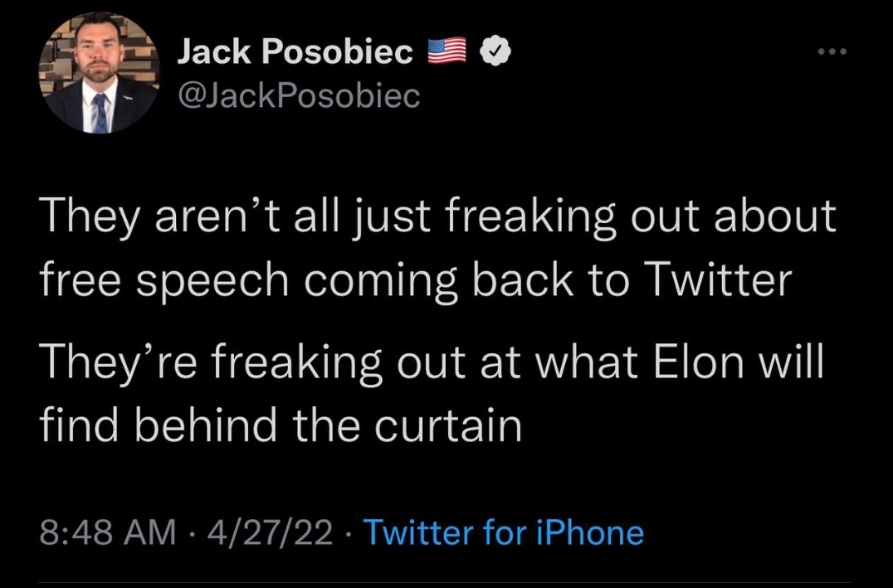
Task: Click the 8:48 AM timestamp
Action: (107, 532)
